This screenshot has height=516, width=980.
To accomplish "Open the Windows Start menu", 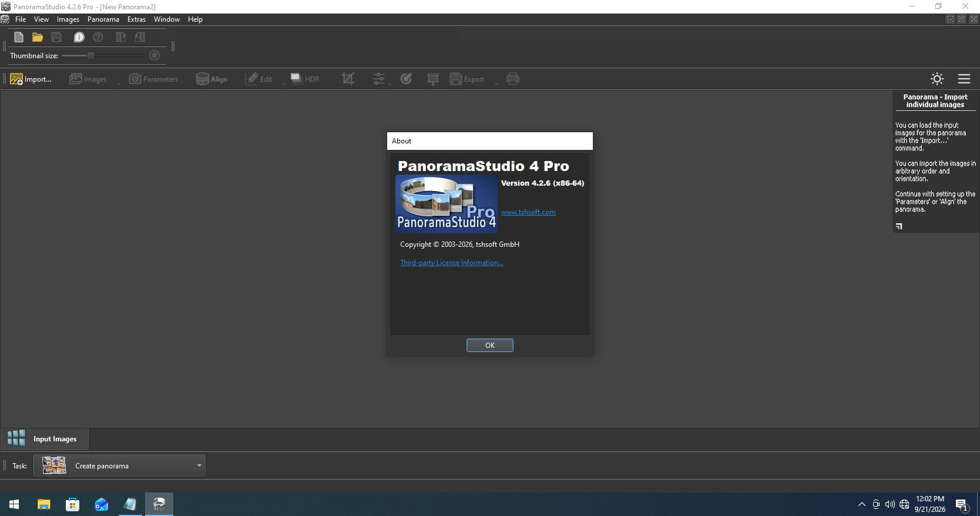I will click(14, 504).
